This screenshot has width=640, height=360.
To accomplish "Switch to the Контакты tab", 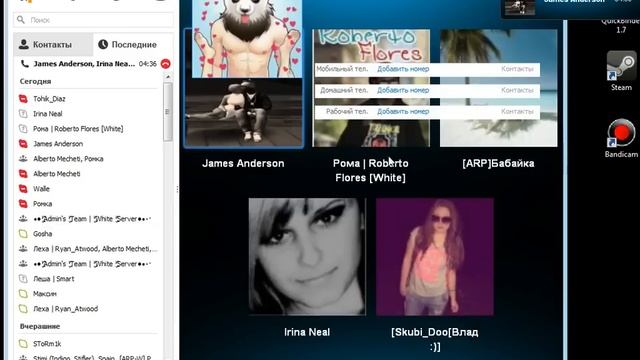I will tap(53, 44).
